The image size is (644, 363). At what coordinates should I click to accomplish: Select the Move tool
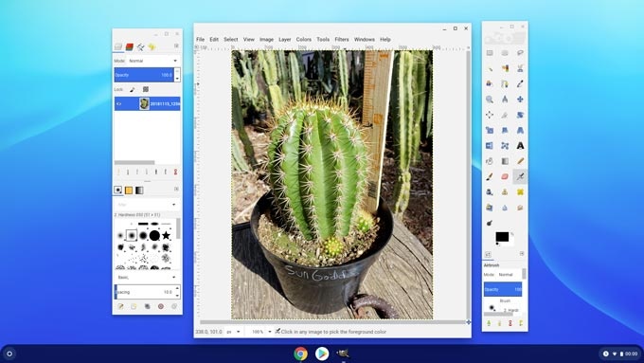[x=520, y=100]
